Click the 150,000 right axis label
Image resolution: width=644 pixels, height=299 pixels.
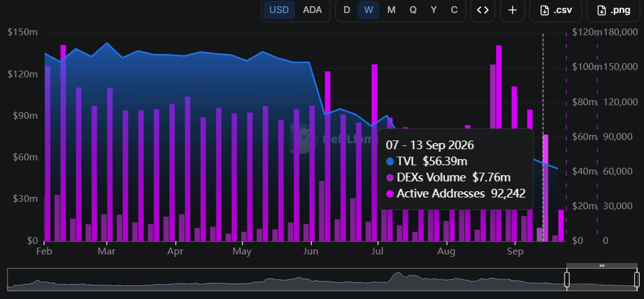click(x=620, y=67)
